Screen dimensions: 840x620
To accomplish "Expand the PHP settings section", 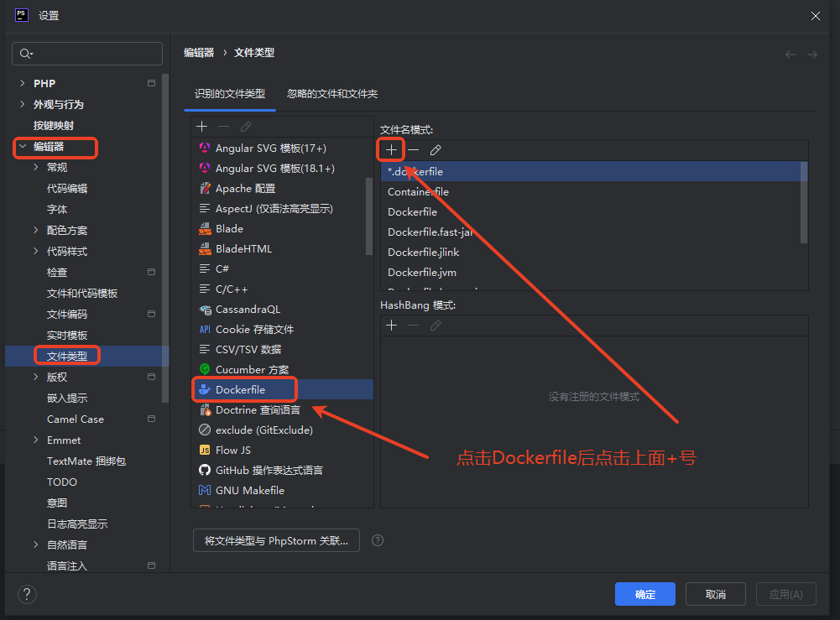I will coord(22,83).
